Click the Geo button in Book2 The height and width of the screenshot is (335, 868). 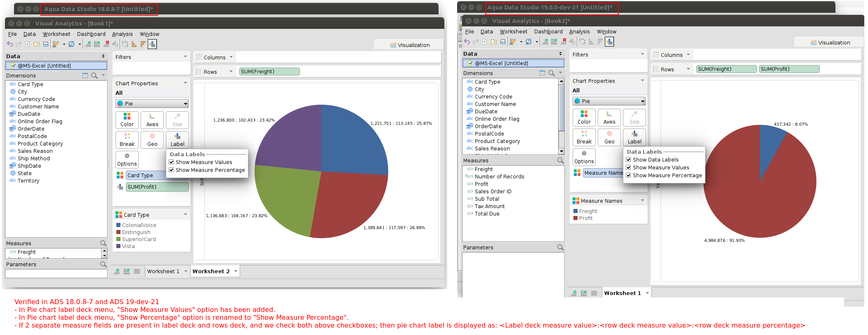tap(609, 137)
